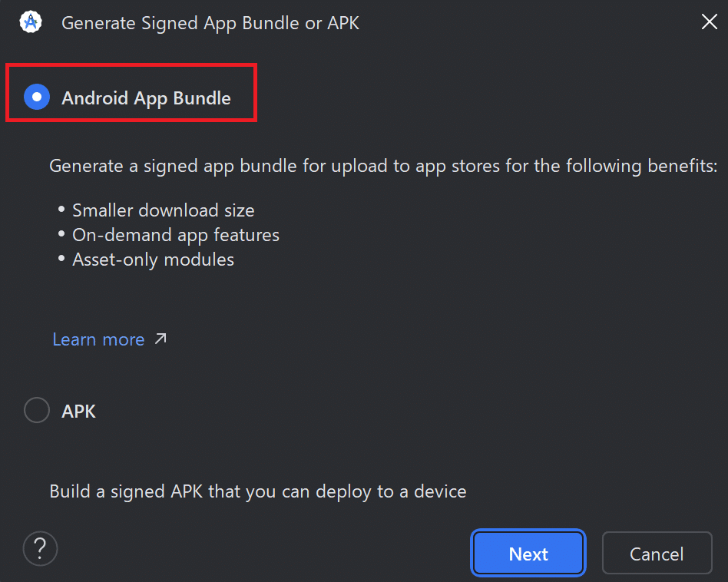The image size is (728, 582).
Task: Click the dialog title Generate Signed App Bundle
Action: 211,23
